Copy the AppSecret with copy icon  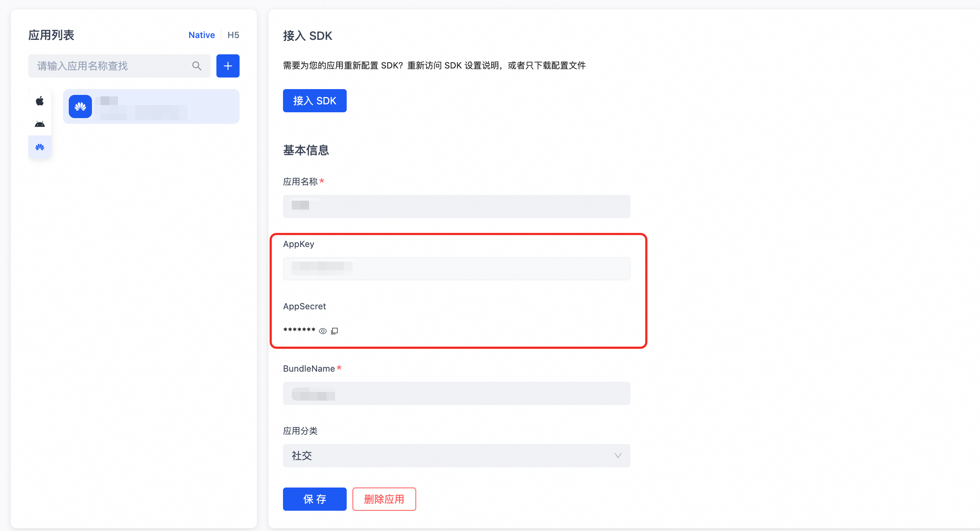click(334, 331)
